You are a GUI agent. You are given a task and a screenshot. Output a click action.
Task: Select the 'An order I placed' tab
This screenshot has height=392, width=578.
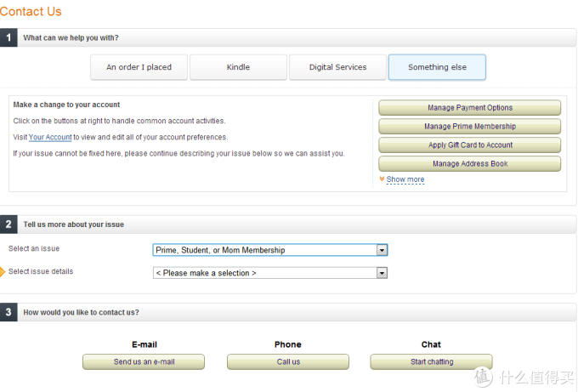click(x=139, y=67)
